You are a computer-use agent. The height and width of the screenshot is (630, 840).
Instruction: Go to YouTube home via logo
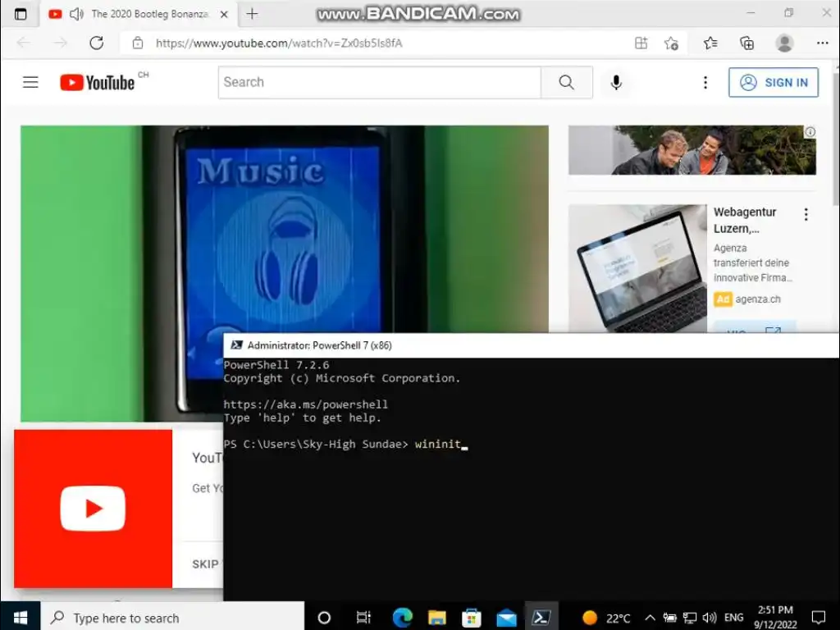tap(97, 83)
